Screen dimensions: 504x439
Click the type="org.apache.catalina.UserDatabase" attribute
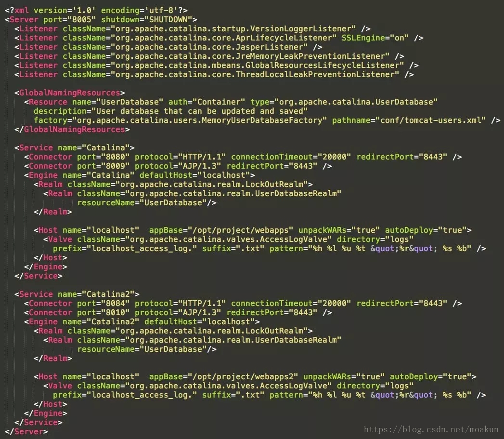(x=344, y=102)
